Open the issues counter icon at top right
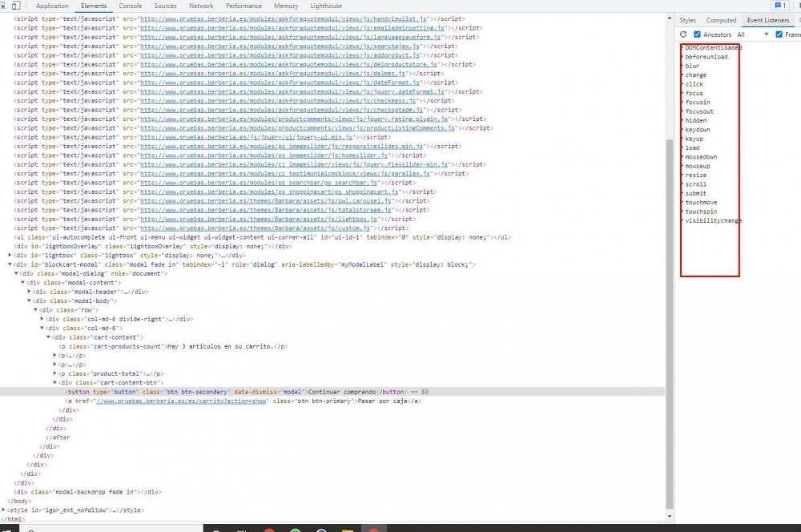This screenshot has width=801, height=532. [x=778, y=6]
